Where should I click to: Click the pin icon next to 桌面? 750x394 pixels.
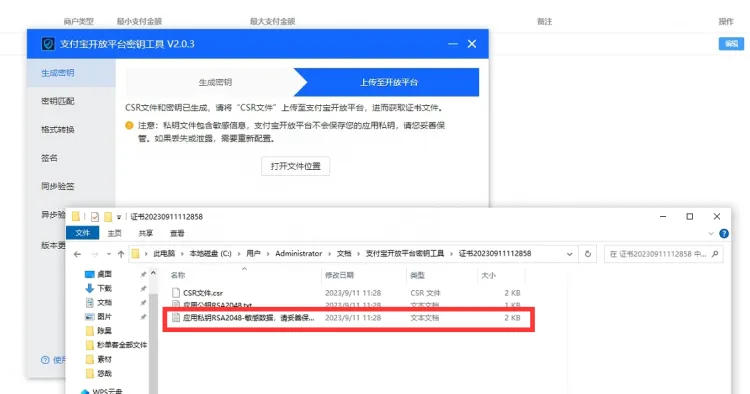click(143, 274)
